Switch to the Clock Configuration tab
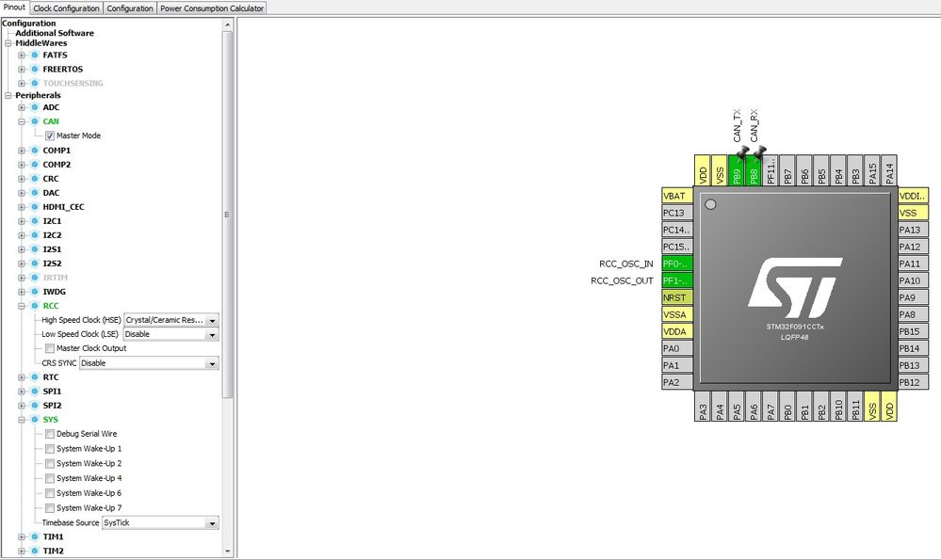The width and height of the screenshot is (941, 560). click(66, 8)
